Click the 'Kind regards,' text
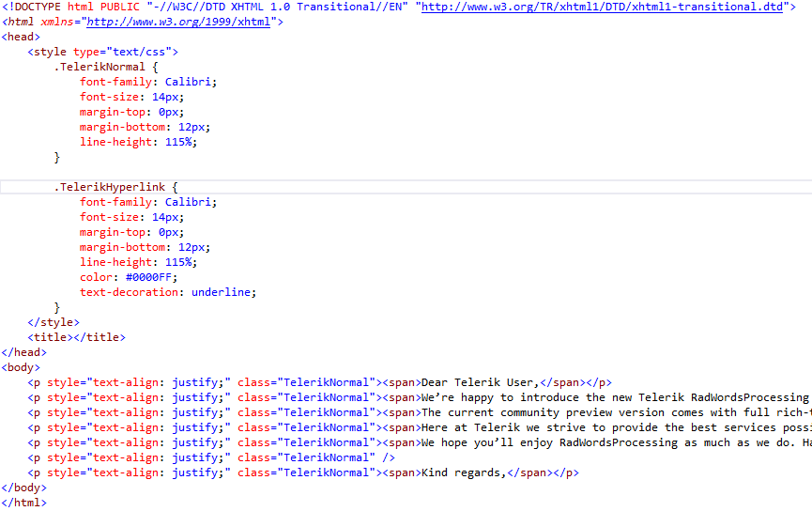 [x=464, y=472]
